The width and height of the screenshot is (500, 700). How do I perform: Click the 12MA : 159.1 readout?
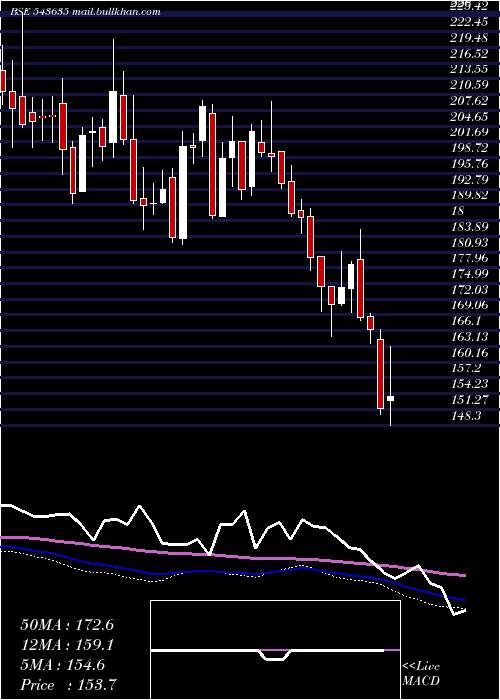tap(67, 645)
